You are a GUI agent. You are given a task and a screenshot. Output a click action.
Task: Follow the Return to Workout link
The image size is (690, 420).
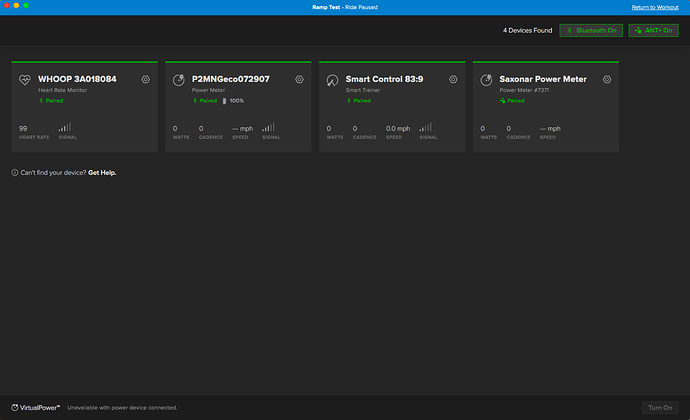(x=655, y=7)
